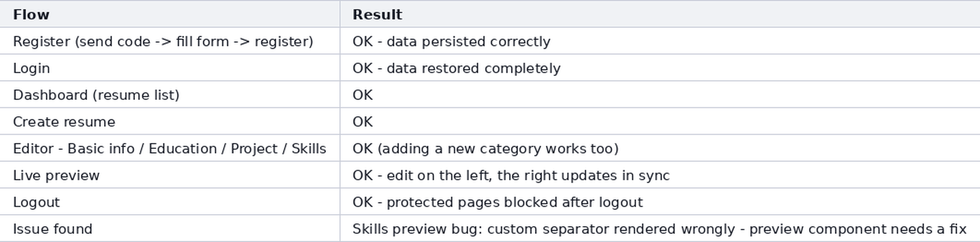Viewport: 980px width, 242px height.
Task: Select the Register flow cell
Action: click(170, 41)
